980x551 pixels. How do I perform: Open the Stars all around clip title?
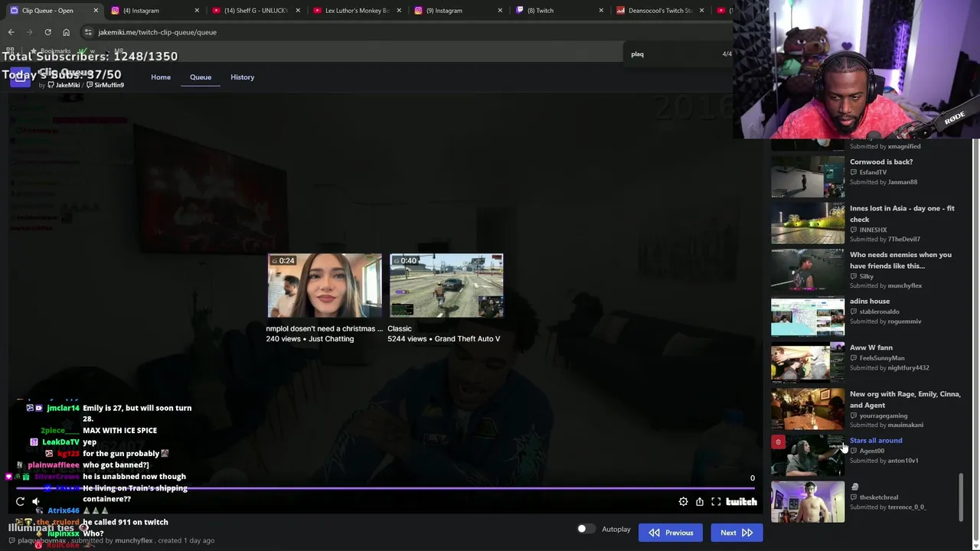pyautogui.click(x=876, y=440)
